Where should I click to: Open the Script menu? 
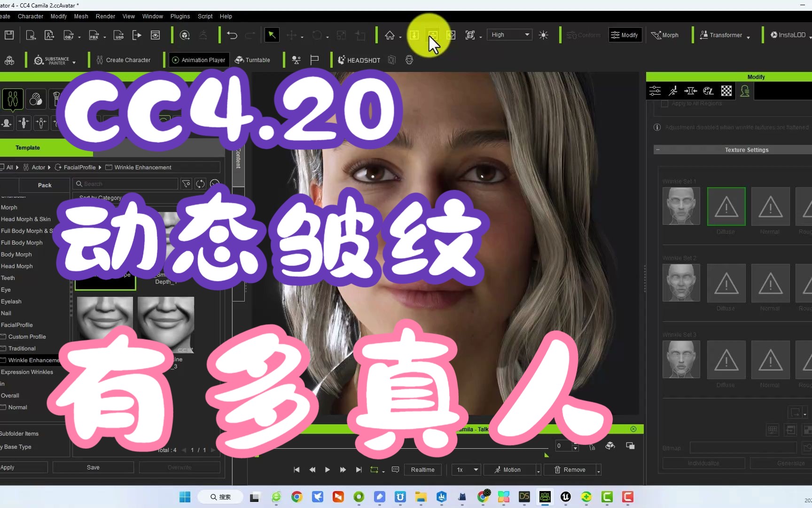[205, 16]
